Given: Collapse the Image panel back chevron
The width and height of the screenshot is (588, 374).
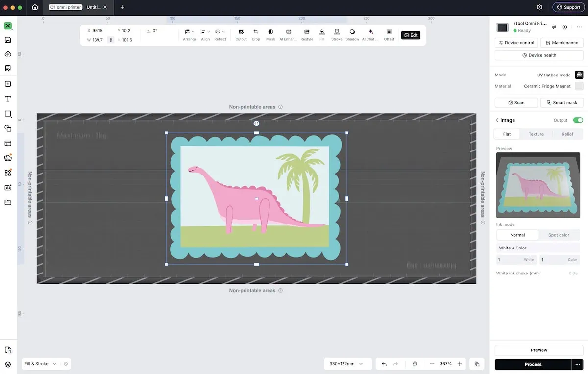Looking at the screenshot, I should (x=497, y=120).
